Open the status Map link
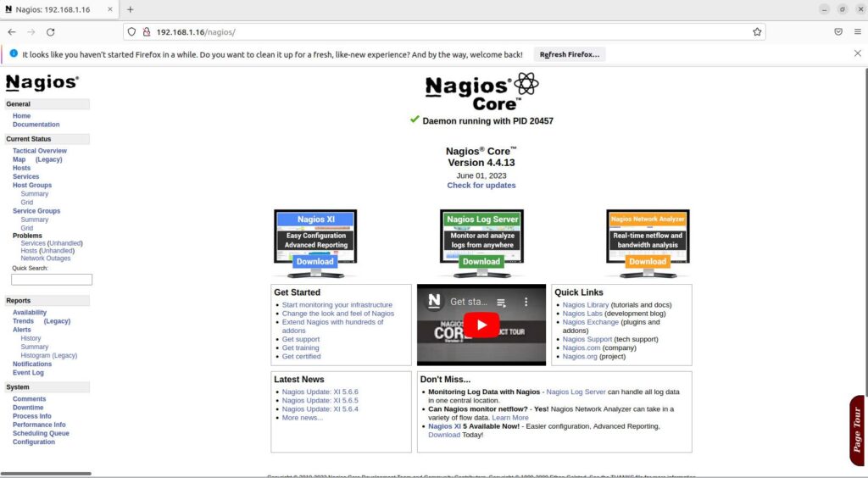 (x=19, y=159)
